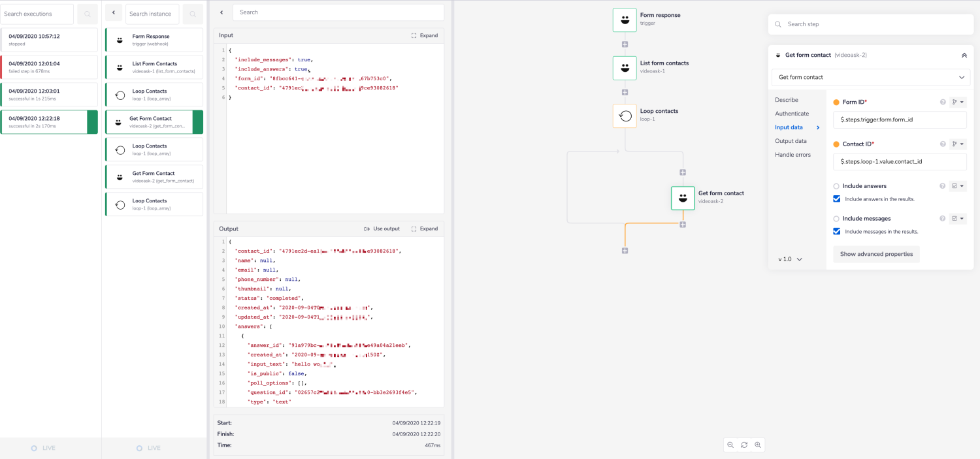Uncheck Include answers in the results

[836, 198]
